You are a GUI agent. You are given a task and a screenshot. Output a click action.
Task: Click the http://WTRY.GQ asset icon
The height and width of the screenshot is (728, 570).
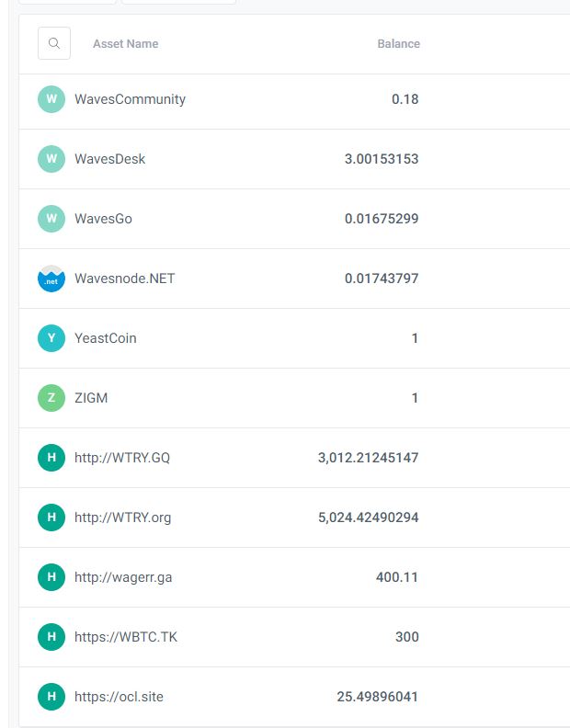[x=51, y=458]
